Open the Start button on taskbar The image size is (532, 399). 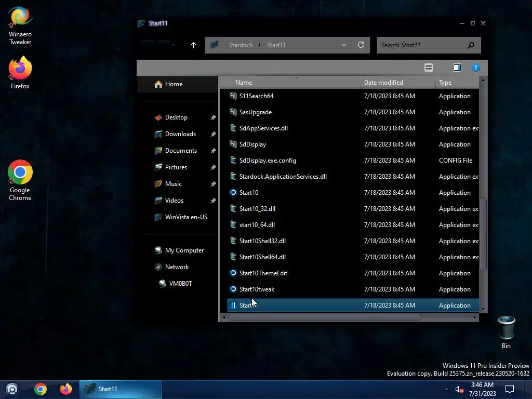click(x=12, y=389)
